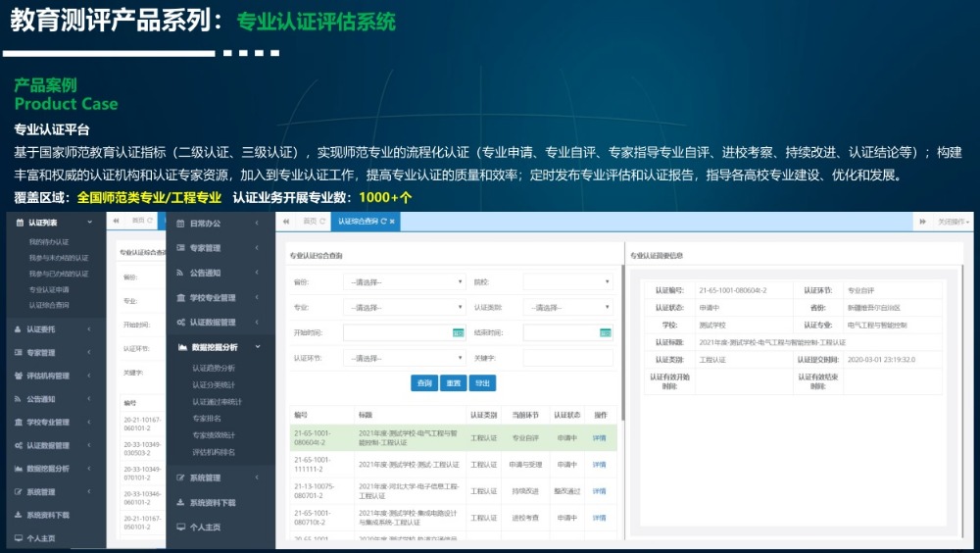
Task: Refresh the 认证综合查询 tab via its reload icon
Action: pos(383,222)
